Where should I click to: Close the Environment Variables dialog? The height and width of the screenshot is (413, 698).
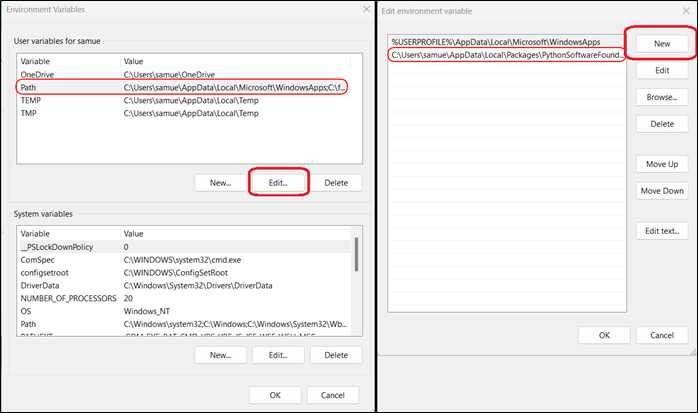tap(366, 9)
